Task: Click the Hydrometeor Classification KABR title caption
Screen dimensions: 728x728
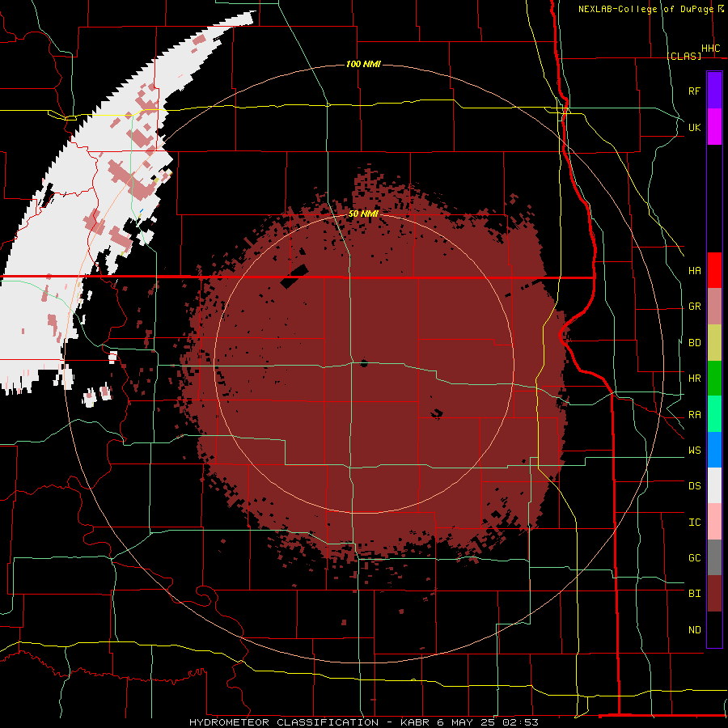Action: click(x=363, y=722)
